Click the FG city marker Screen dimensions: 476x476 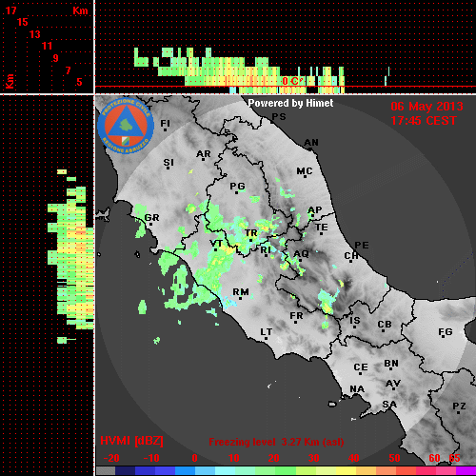click(444, 338)
